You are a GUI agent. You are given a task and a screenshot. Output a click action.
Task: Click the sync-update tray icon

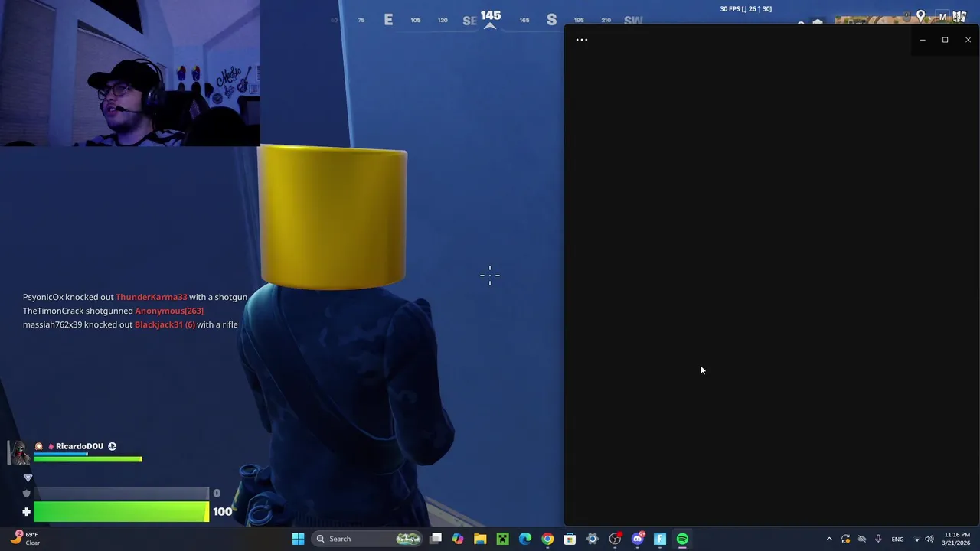(x=845, y=539)
